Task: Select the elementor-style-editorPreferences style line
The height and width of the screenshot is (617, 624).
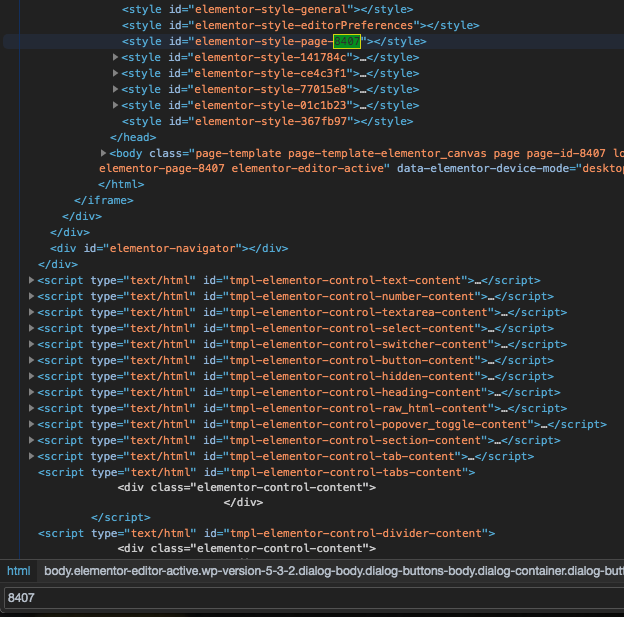Action: click(300, 25)
